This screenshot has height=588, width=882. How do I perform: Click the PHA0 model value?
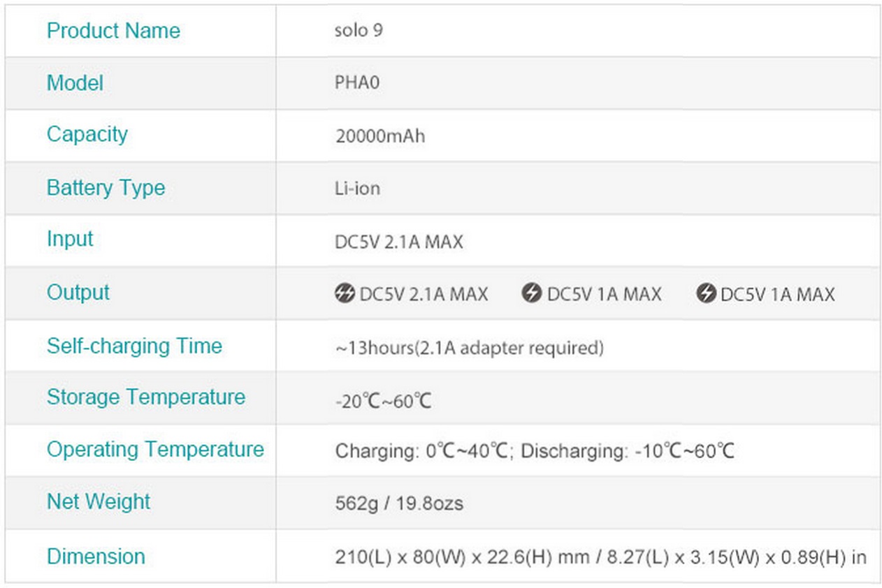(357, 83)
